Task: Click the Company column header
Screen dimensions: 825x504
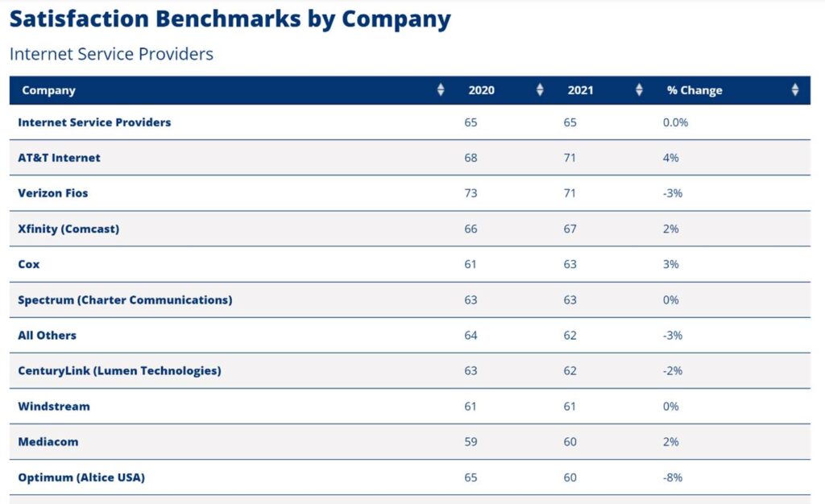Action: (x=48, y=90)
